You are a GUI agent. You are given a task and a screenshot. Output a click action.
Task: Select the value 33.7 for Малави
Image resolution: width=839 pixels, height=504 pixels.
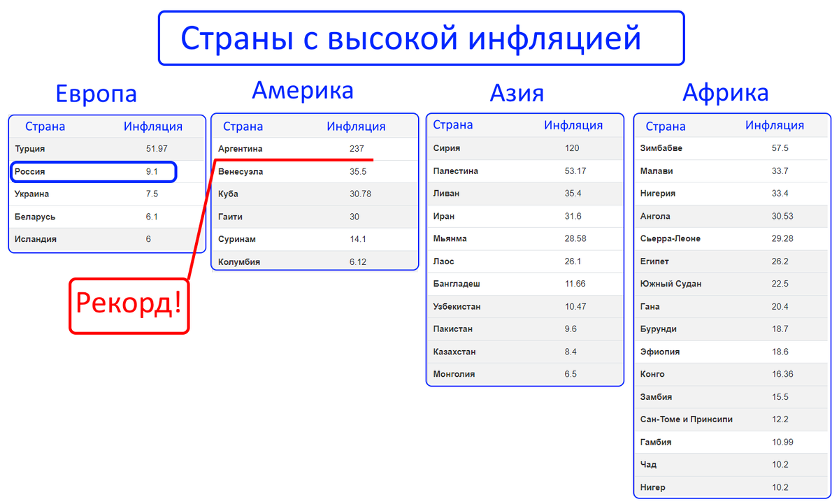(x=780, y=171)
